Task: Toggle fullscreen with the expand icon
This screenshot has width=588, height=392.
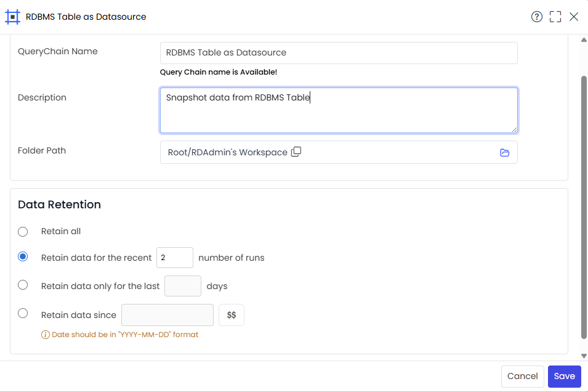Action: 555,17
